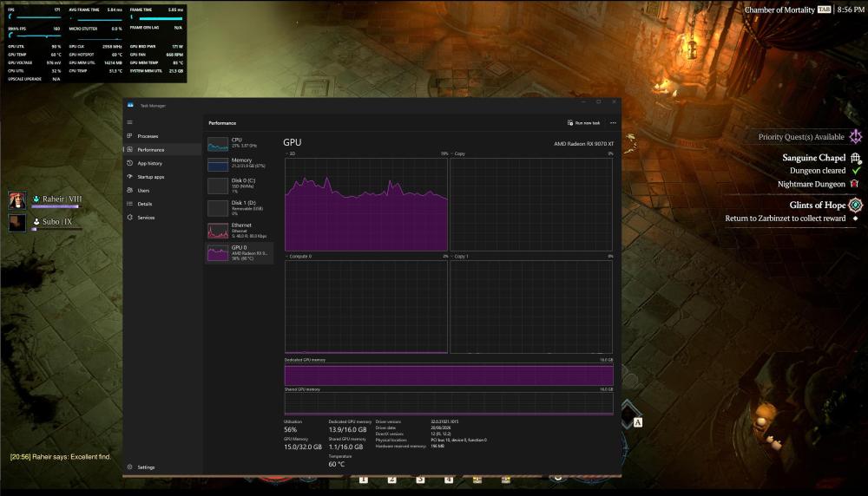Click the Sanguine Chapel dungeon icon
The image size is (868, 496).
tap(855, 158)
